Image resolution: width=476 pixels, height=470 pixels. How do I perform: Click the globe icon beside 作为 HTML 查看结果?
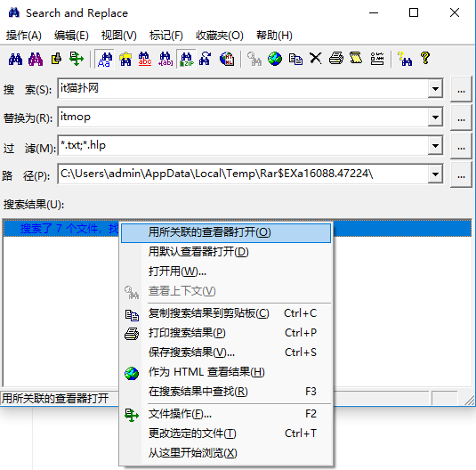coord(132,373)
